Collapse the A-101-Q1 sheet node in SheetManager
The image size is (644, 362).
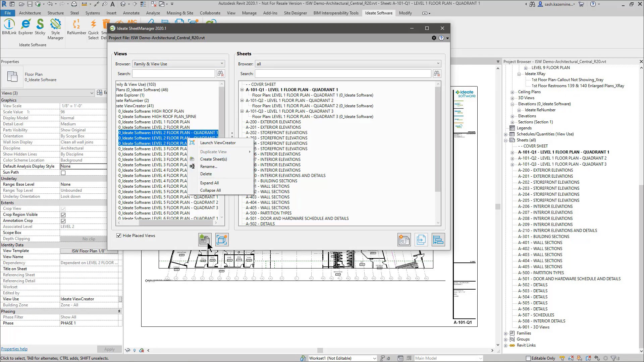(242, 90)
